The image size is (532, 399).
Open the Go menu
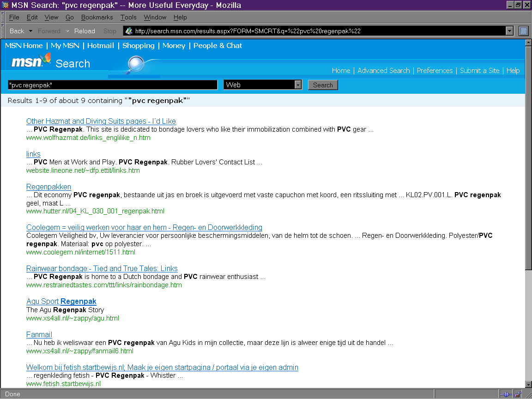point(70,17)
